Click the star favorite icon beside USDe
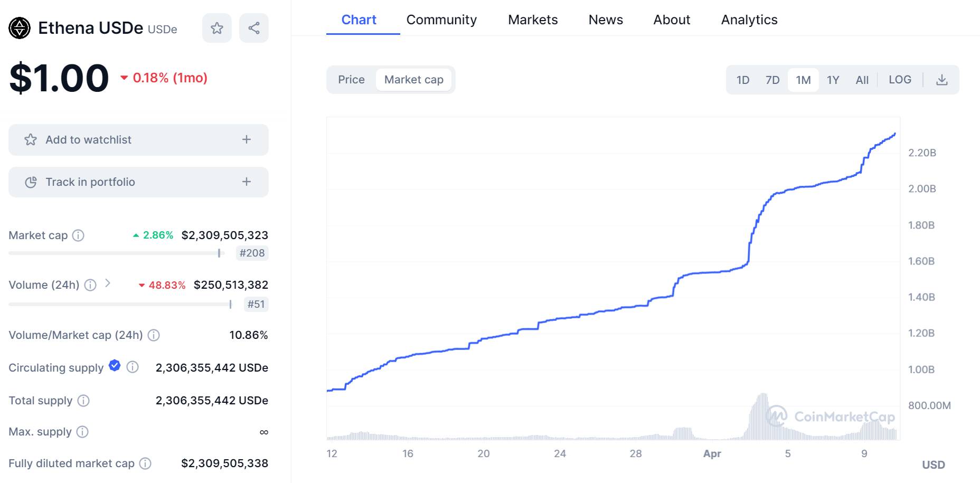The image size is (980, 483). [216, 28]
